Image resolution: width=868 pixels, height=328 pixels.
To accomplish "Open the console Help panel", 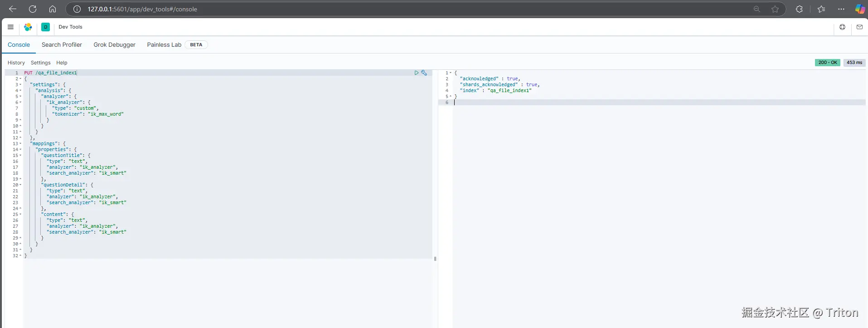I will (62, 63).
